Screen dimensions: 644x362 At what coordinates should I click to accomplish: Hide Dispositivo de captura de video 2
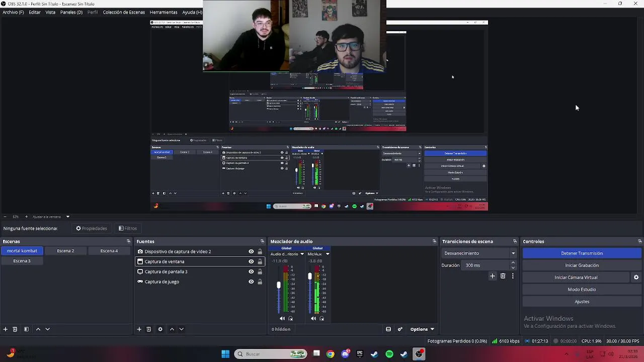(251, 251)
